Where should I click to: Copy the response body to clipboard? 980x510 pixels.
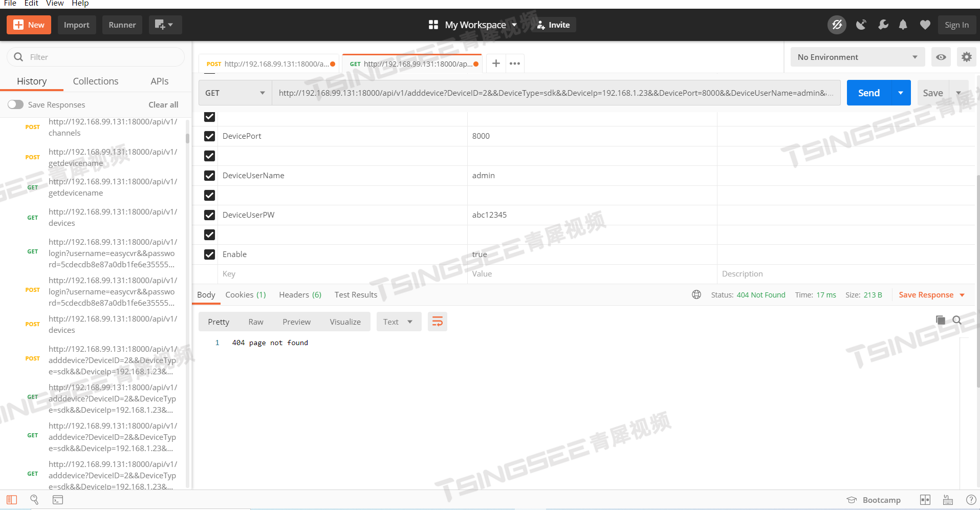click(941, 320)
